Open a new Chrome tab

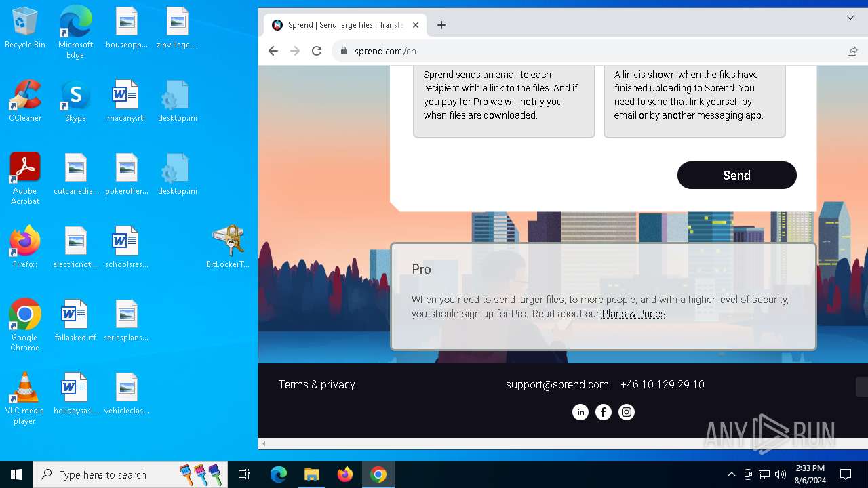click(x=441, y=25)
